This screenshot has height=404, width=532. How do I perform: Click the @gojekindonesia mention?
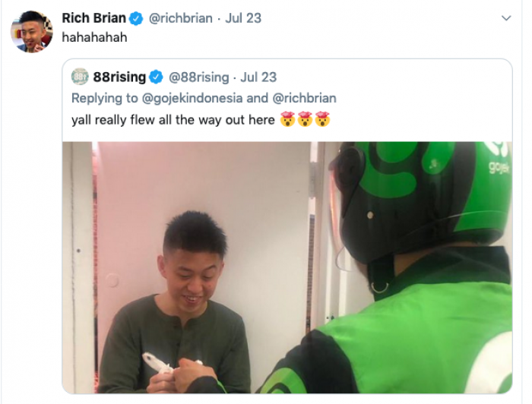[x=192, y=98]
